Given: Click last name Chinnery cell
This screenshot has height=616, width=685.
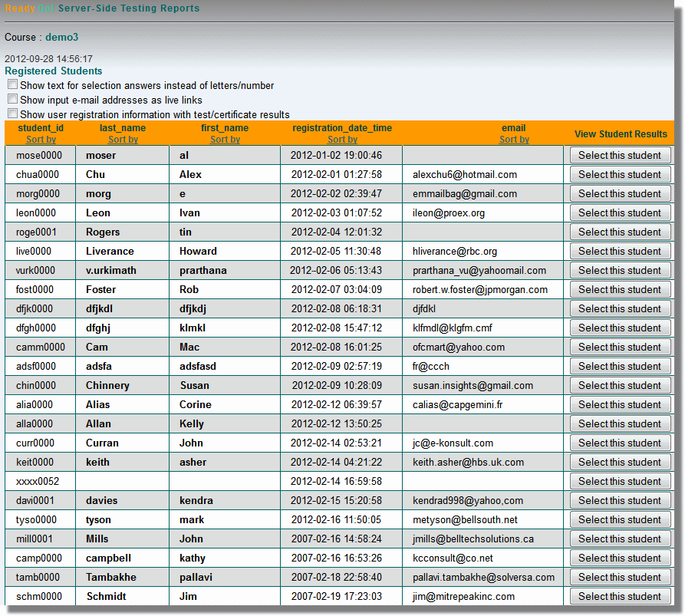Looking at the screenshot, I should point(122,385).
